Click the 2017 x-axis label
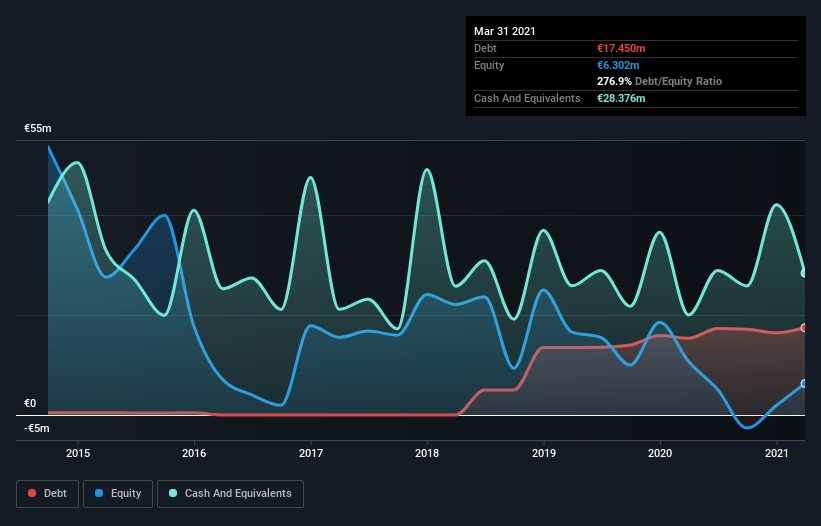 (311, 453)
